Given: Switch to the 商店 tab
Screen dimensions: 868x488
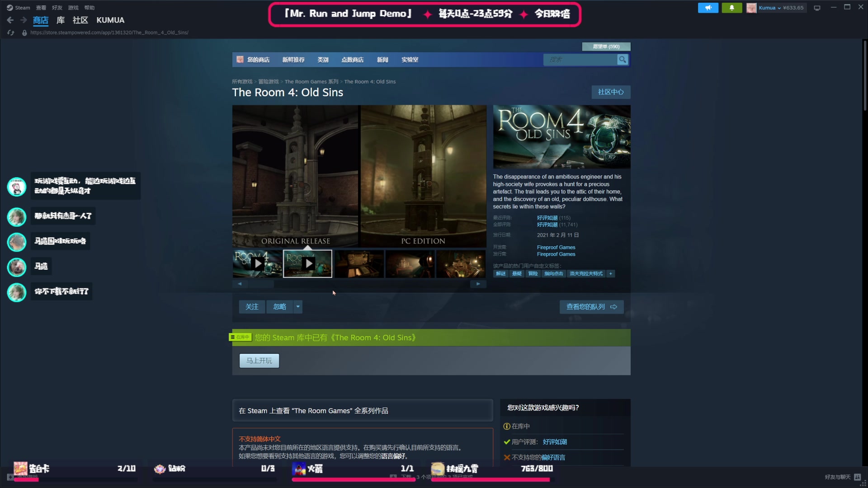Looking at the screenshot, I should click(x=41, y=20).
